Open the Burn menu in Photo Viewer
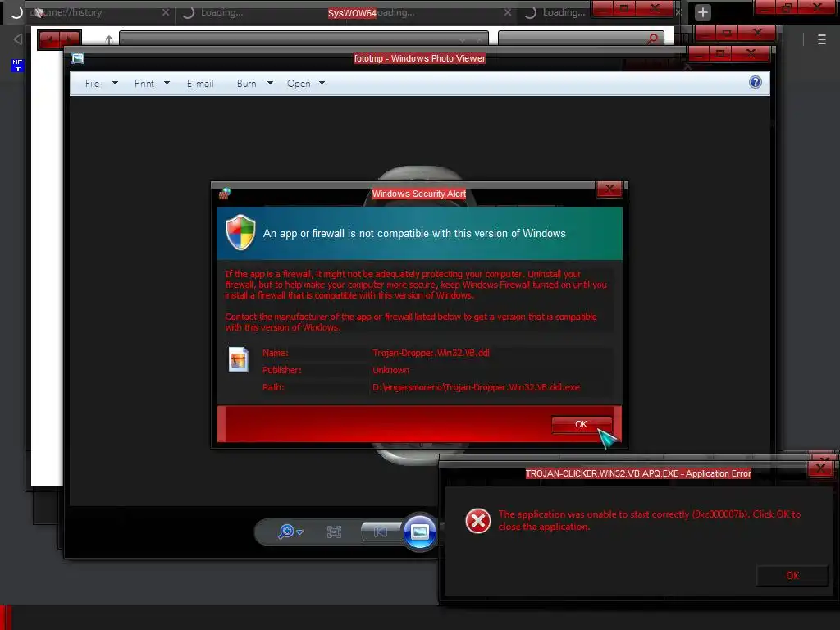This screenshot has height=630, width=840. (x=246, y=84)
